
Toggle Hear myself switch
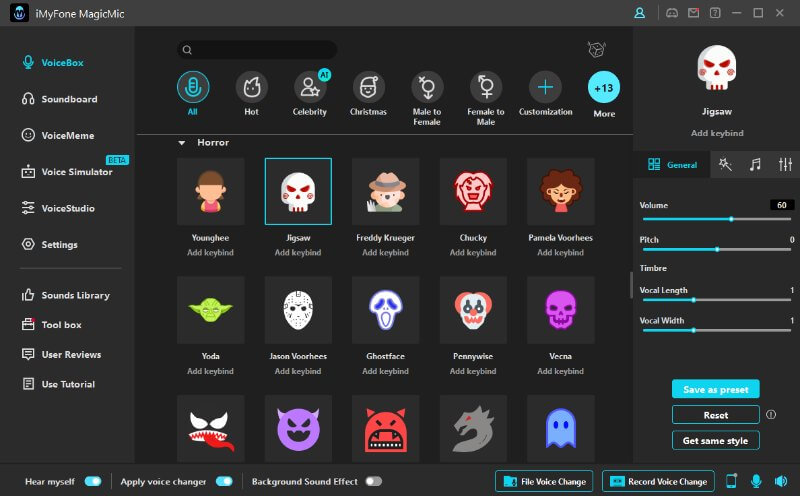[93, 481]
